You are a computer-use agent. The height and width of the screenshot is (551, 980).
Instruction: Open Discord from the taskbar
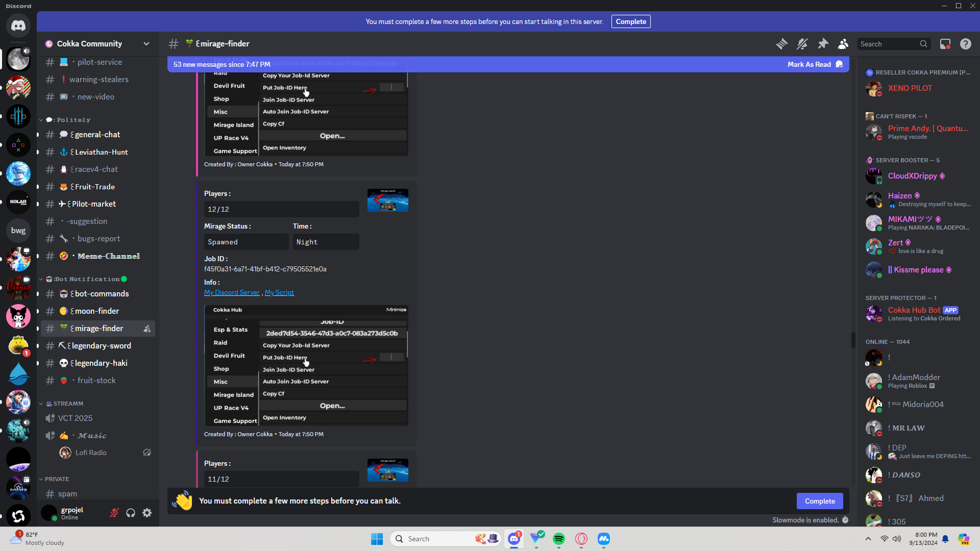pyautogui.click(x=514, y=539)
